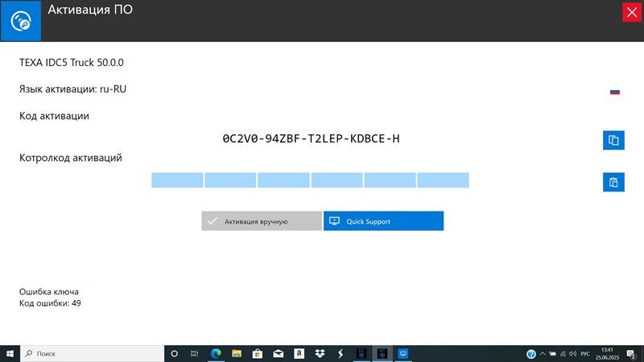Open the Mail app from taskbar
The image size is (644, 362).
(x=279, y=353)
